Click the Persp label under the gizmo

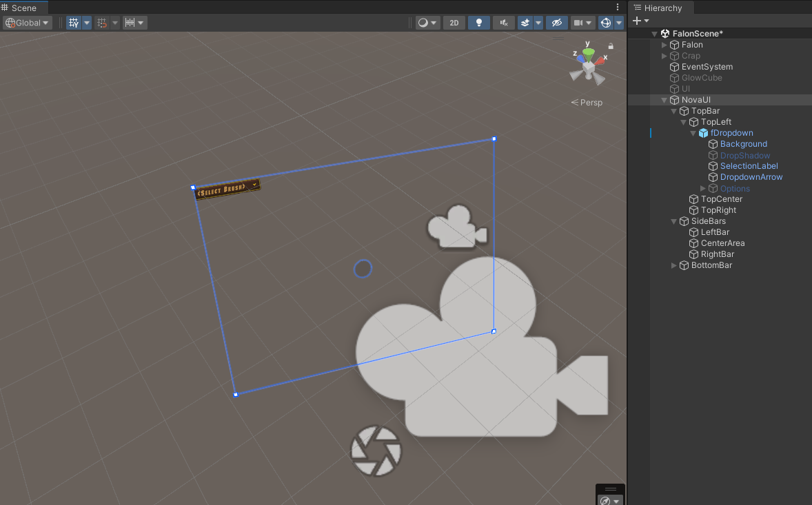click(591, 102)
